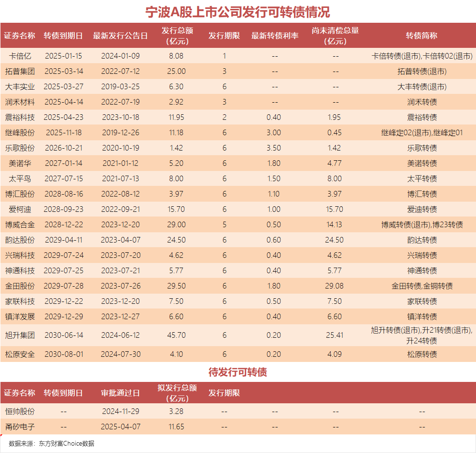This screenshot has width=476, height=453.
Task: Select the 审批通过日 column header
Action: (120, 393)
